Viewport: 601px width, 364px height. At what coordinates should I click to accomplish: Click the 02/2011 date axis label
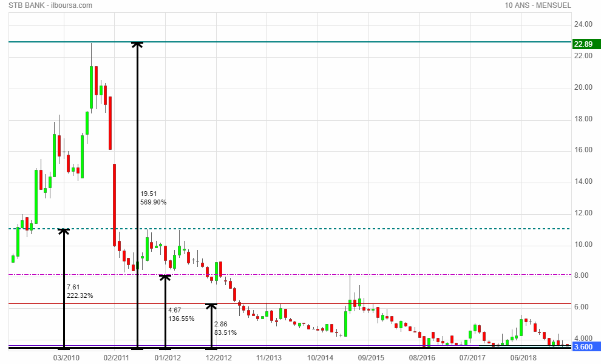(116, 358)
